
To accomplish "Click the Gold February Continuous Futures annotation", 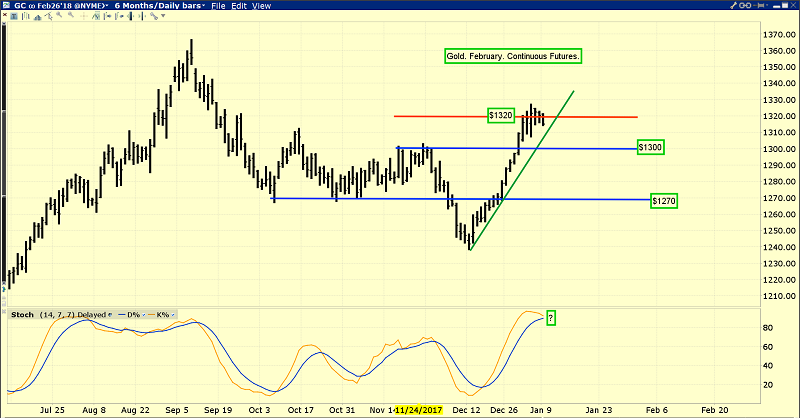I will (514, 56).
